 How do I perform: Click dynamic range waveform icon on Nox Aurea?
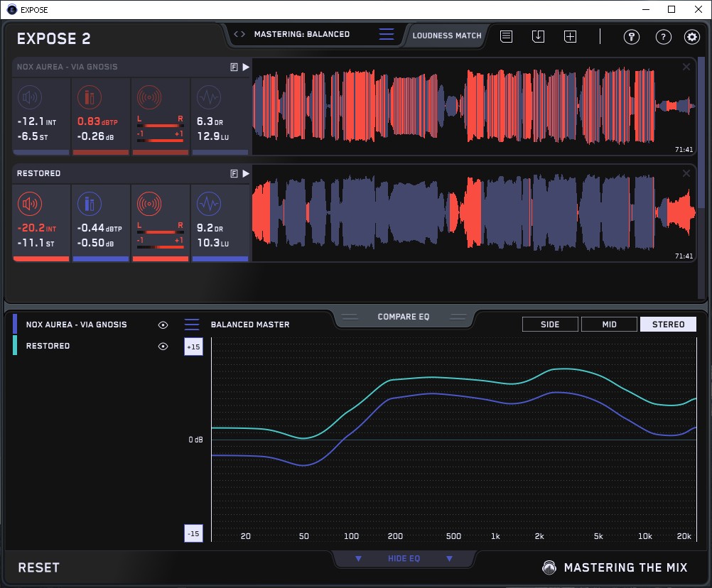pyautogui.click(x=208, y=97)
